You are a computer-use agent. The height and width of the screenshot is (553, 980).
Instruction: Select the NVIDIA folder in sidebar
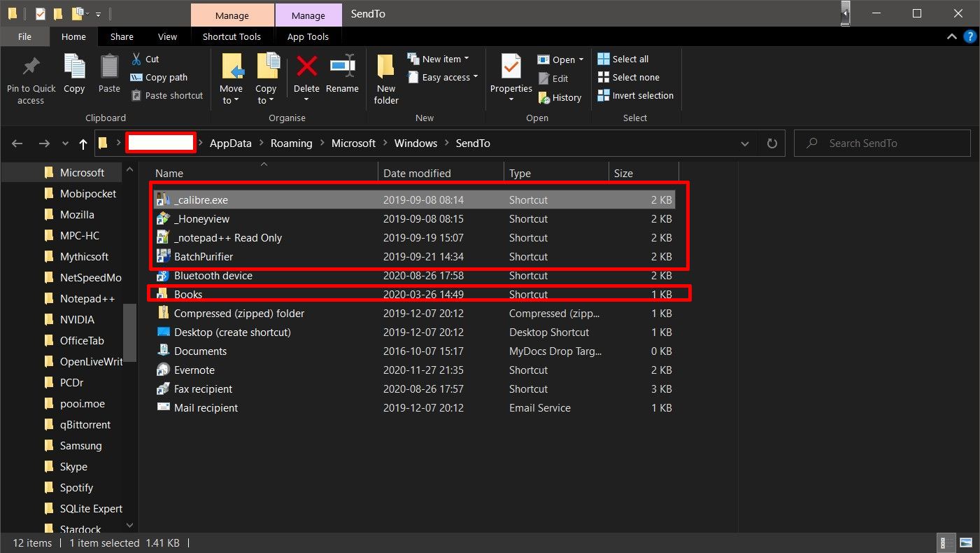pos(77,320)
